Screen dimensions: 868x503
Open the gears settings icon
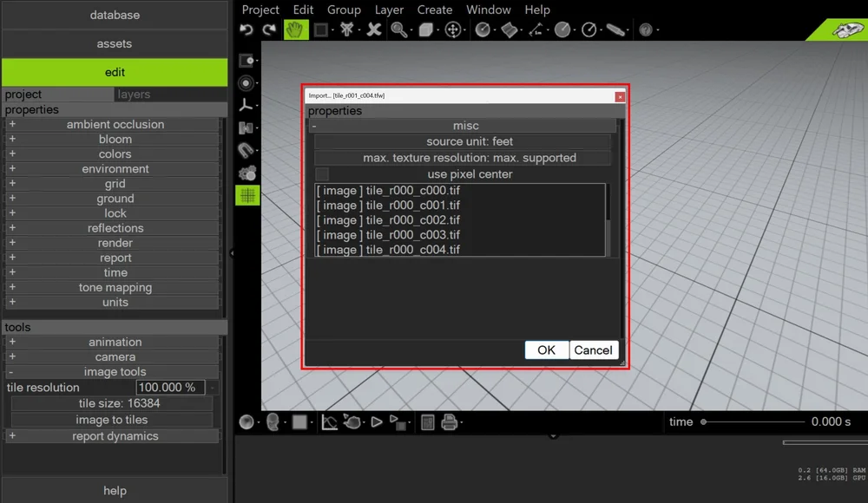tap(247, 173)
